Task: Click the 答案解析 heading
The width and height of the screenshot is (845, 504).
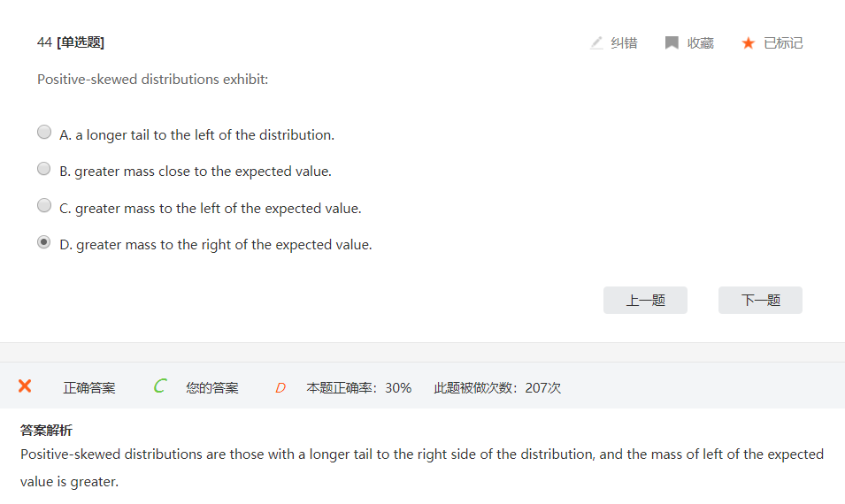Action: click(46, 431)
